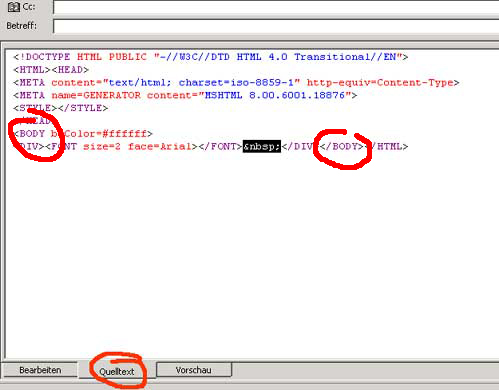Click the highlighted &nbsp; text in source
Viewport: 499px width, 390px height.
262,146
